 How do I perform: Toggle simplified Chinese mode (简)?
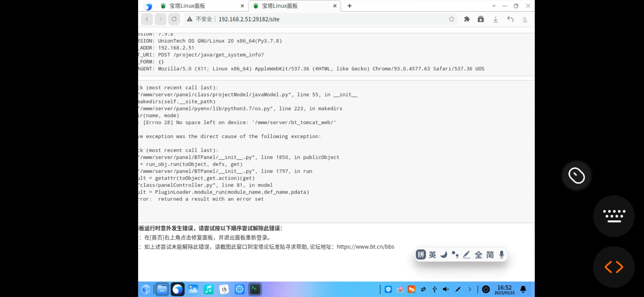(490, 255)
